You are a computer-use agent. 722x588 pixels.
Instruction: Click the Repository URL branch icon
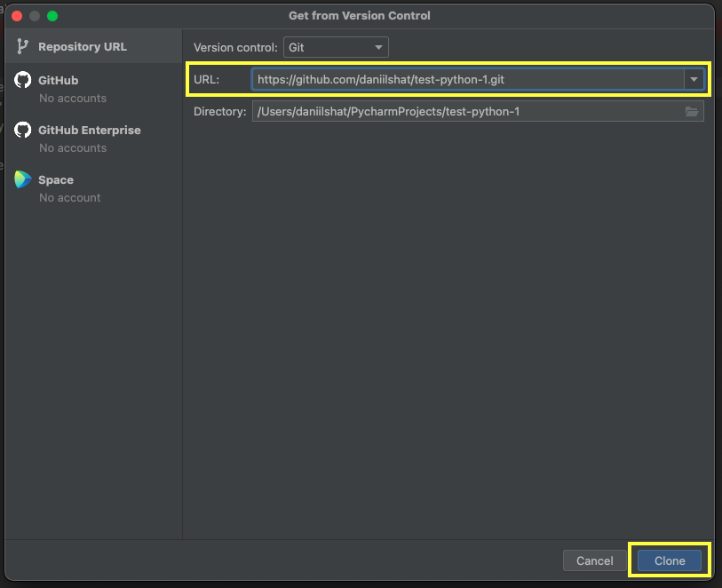22,46
